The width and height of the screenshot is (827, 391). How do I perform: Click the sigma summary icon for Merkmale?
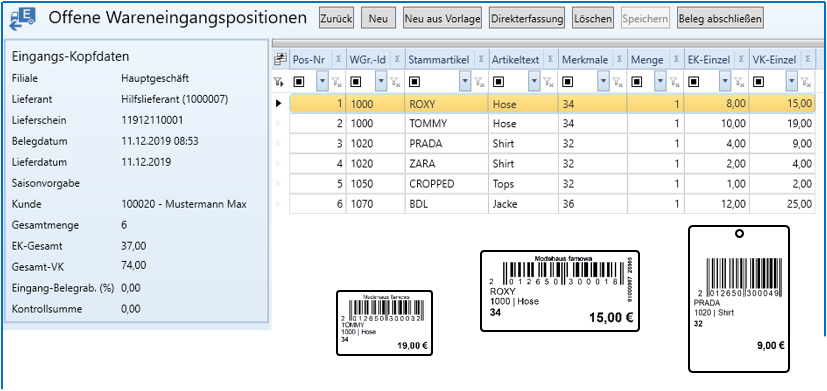[x=620, y=60]
